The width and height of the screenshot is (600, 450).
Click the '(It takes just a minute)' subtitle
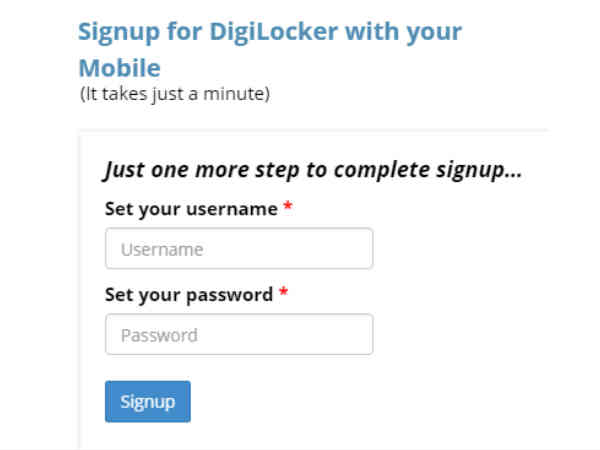pos(175,95)
